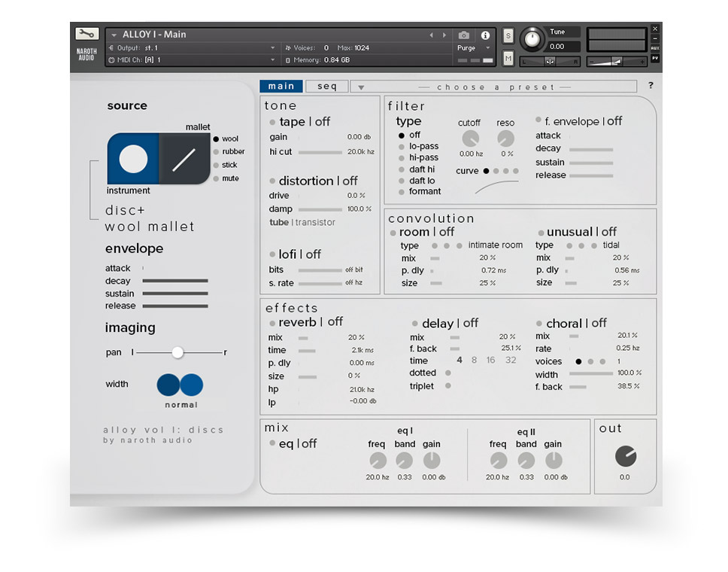Screen dimensions: 728x572
Task: Click the wrench edit icon
Action: coord(86,34)
